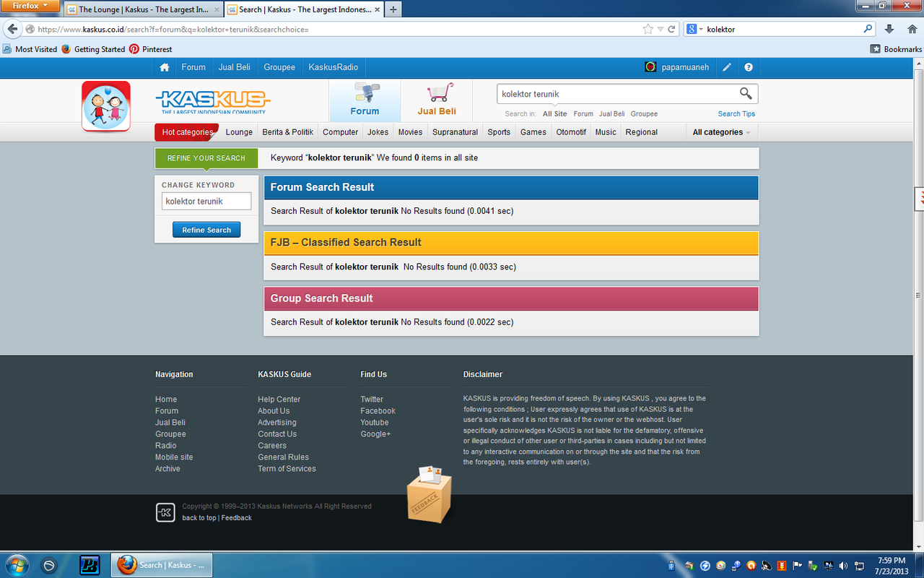Open the Computer category
The width and height of the screenshot is (924, 578).
(340, 132)
